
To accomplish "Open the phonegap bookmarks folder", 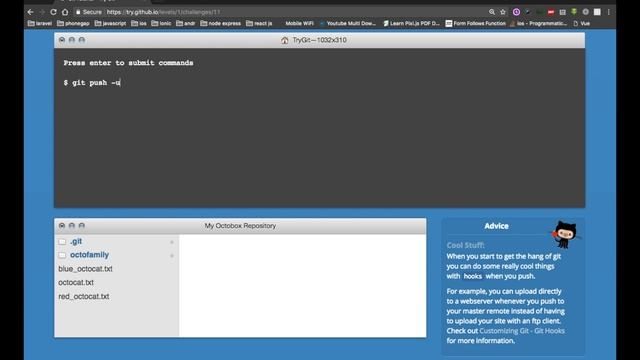I will [x=73, y=23].
